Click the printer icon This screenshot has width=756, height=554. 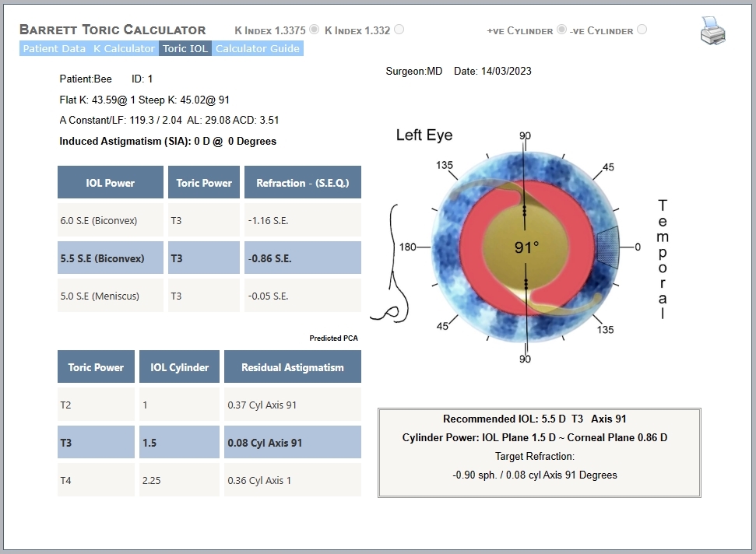tap(712, 30)
